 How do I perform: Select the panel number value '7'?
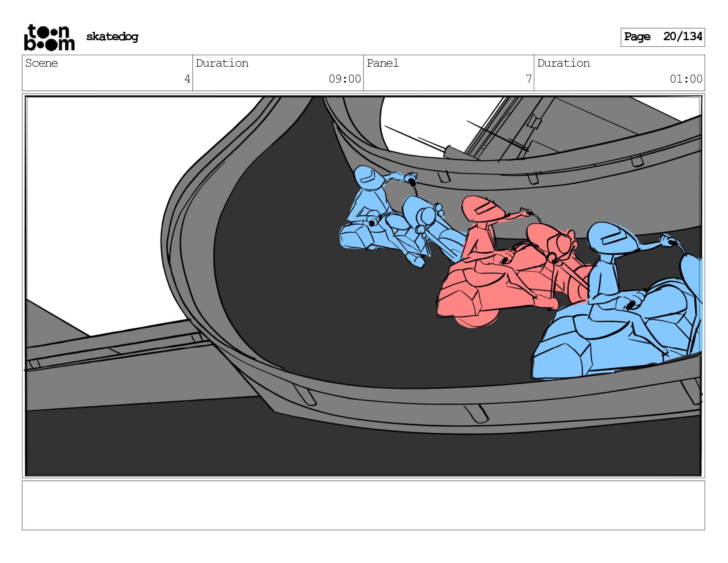(529, 79)
